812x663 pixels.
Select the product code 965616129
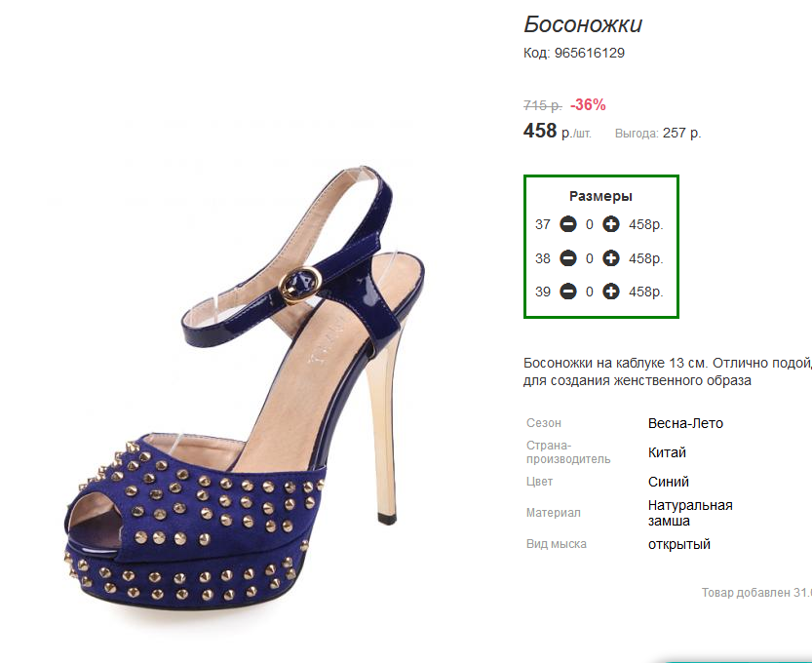pyautogui.click(x=590, y=53)
